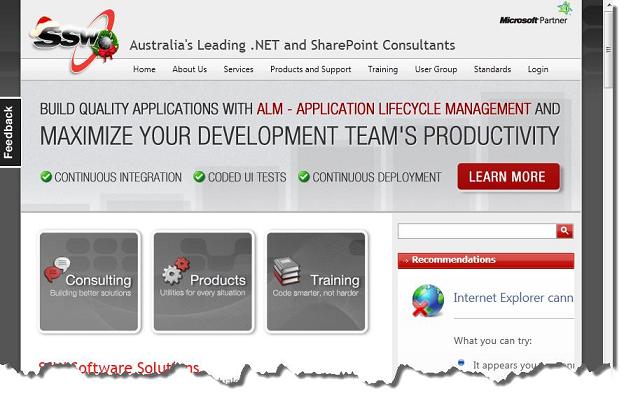Open Products and Support menu
Screen dimensions: 624x400
pos(310,69)
